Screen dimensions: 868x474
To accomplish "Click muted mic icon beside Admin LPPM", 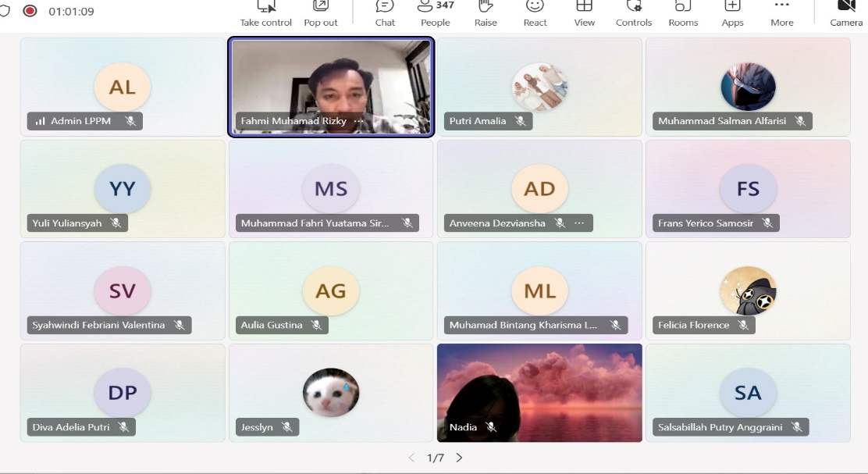I will click(130, 121).
